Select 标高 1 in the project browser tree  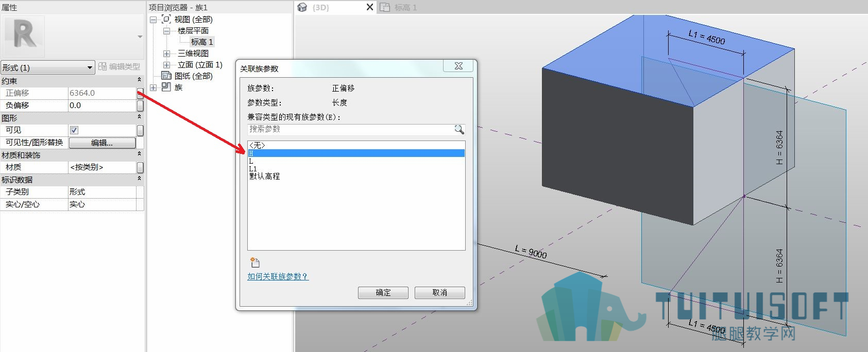(x=202, y=42)
